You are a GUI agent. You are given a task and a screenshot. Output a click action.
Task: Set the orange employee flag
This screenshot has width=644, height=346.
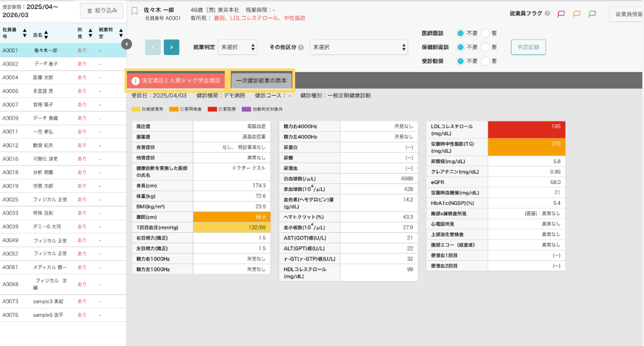point(577,14)
